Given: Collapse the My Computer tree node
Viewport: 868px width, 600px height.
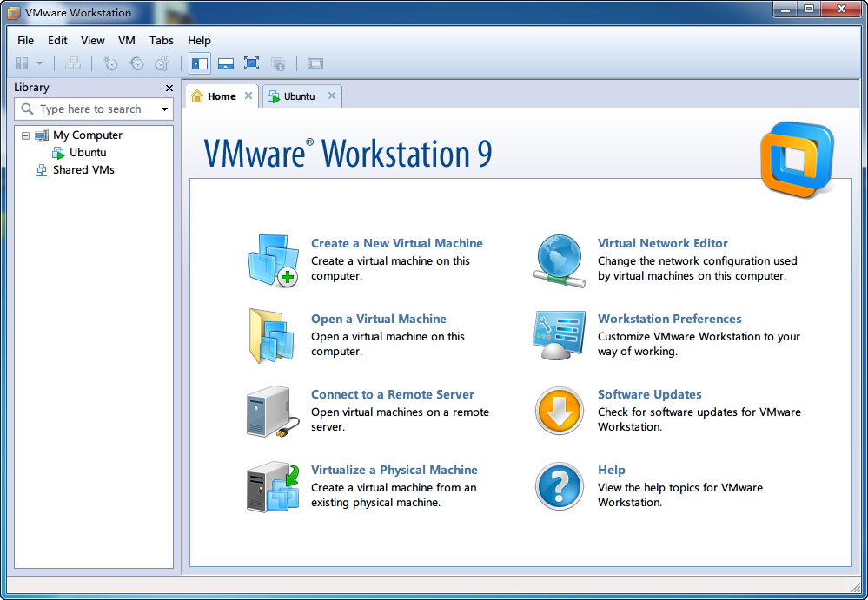Looking at the screenshot, I should point(25,135).
